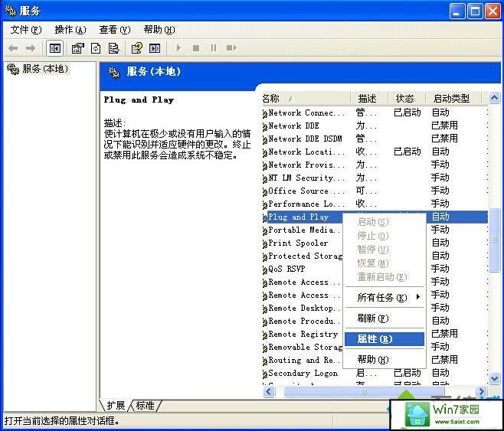Click disabled 启动(S) context menu entry
Image resolution: width=504 pixels, height=431 pixels.
pyautogui.click(x=385, y=222)
